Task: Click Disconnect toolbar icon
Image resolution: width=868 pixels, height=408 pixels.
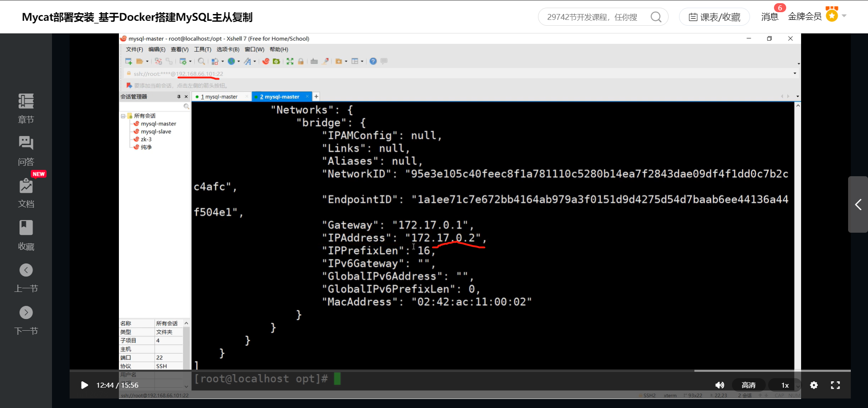Action: coord(158,61)
